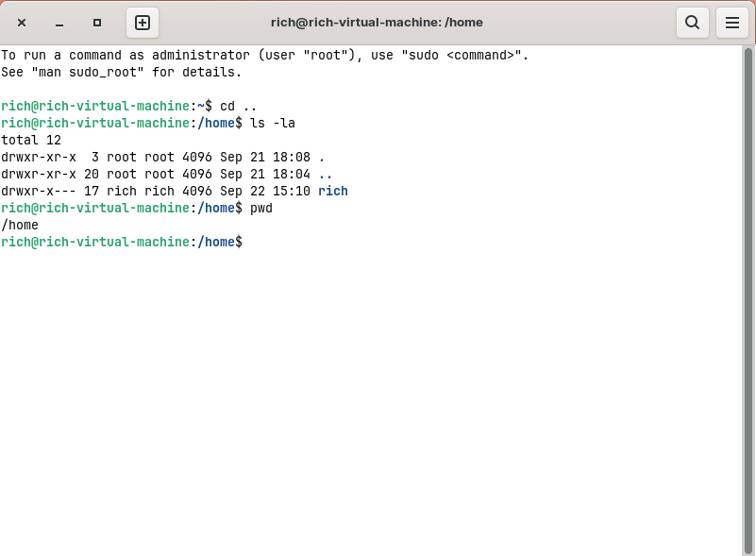756x556 pixels.
Task: Click the magnifier to search terminal output
Action: point(692,22)
